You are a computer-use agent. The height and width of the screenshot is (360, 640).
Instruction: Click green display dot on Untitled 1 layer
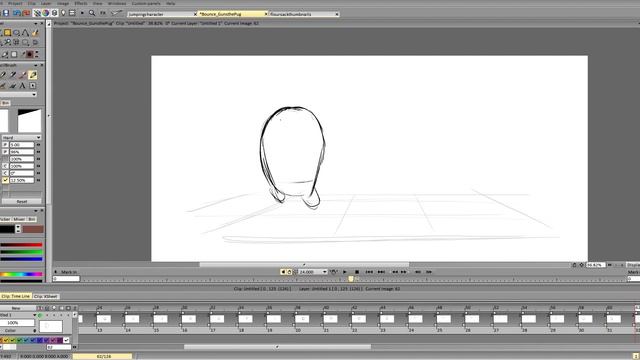pyautogui.click(x=40, y=315)
